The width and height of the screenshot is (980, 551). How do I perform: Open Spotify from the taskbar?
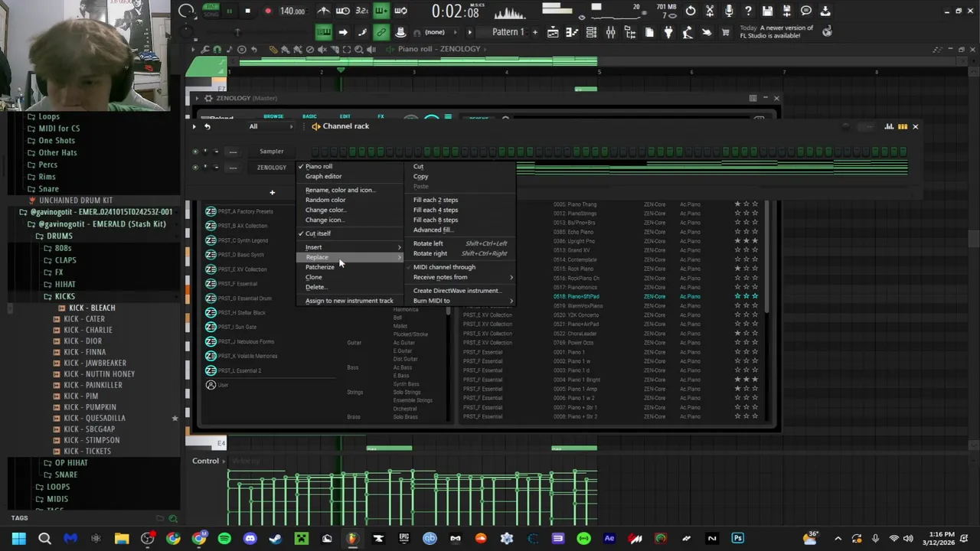pos(224,539)
